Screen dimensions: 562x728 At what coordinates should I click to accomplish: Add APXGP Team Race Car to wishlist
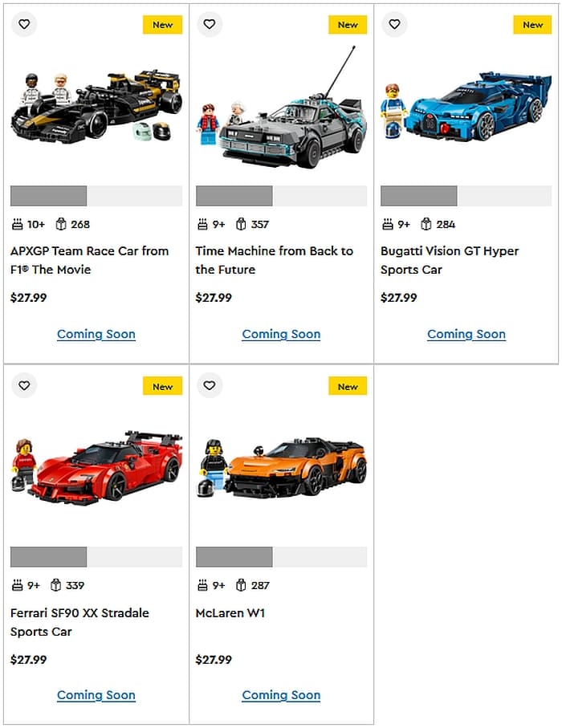pos(24,24)
